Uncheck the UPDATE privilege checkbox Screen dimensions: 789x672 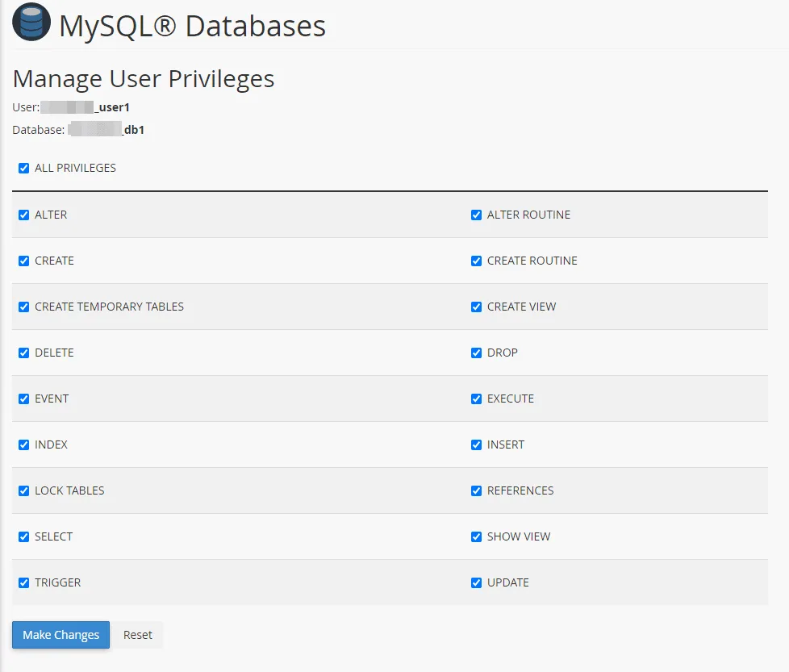(x=476, y=582)
